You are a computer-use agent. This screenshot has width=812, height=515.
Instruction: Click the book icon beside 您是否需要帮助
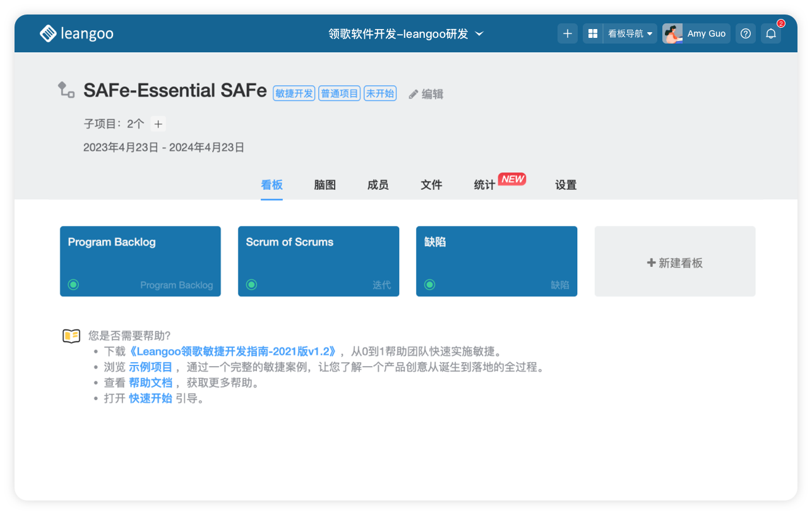click(x=71, y=335)
